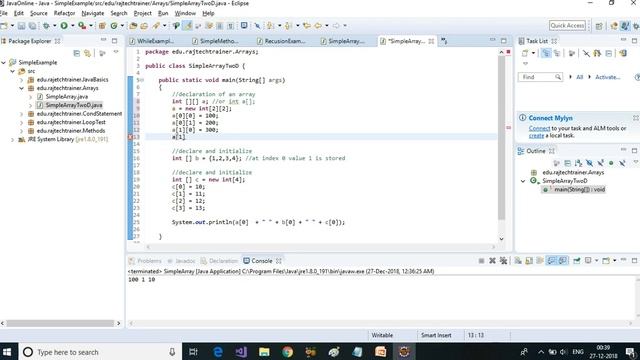Open New Class dropdown arrow in toolbar
The height and width of the screenshot is (360, 640).
point(122,26)
